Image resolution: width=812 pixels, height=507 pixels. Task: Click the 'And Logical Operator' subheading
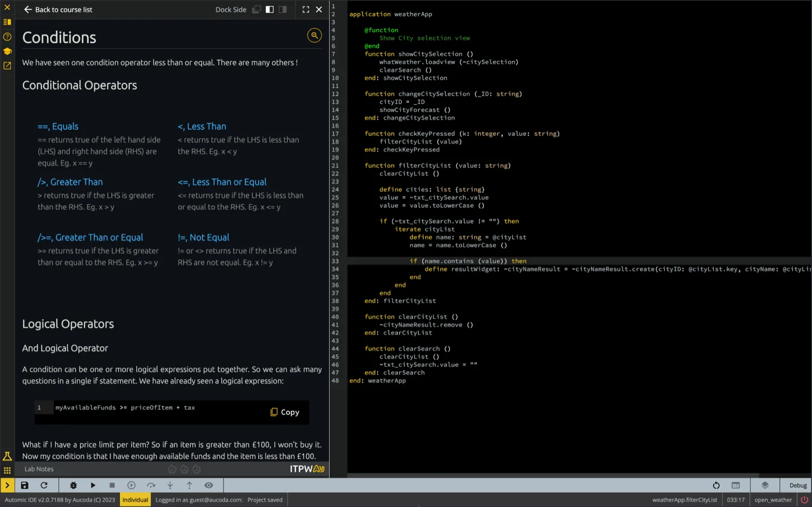(x=65, y=348)
